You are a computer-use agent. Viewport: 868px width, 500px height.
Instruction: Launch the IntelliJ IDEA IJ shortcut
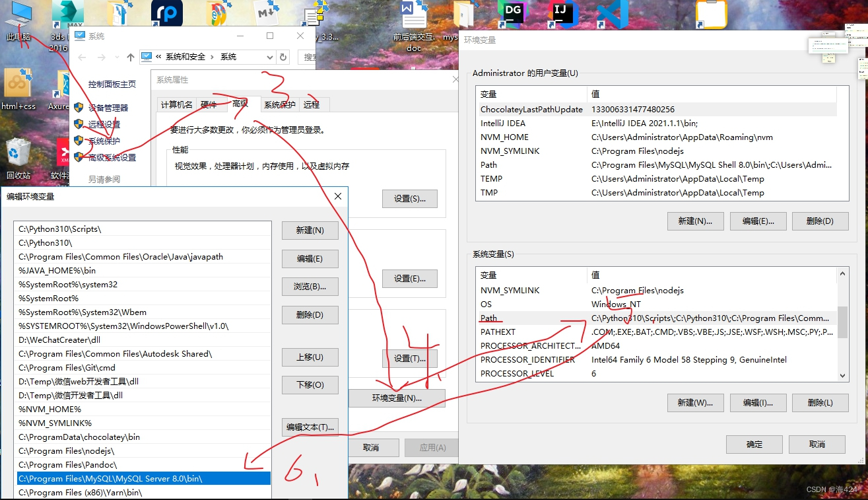tap(563, 13)
